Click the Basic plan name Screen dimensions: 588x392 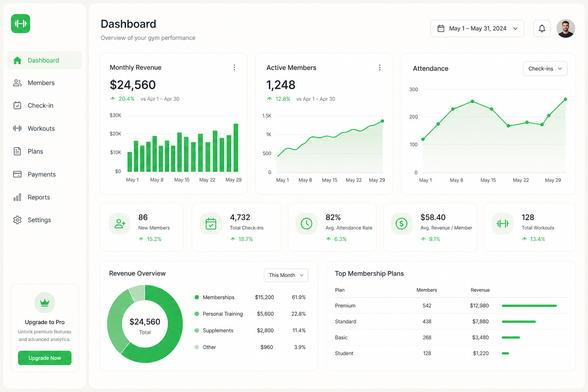coord(341,337)
